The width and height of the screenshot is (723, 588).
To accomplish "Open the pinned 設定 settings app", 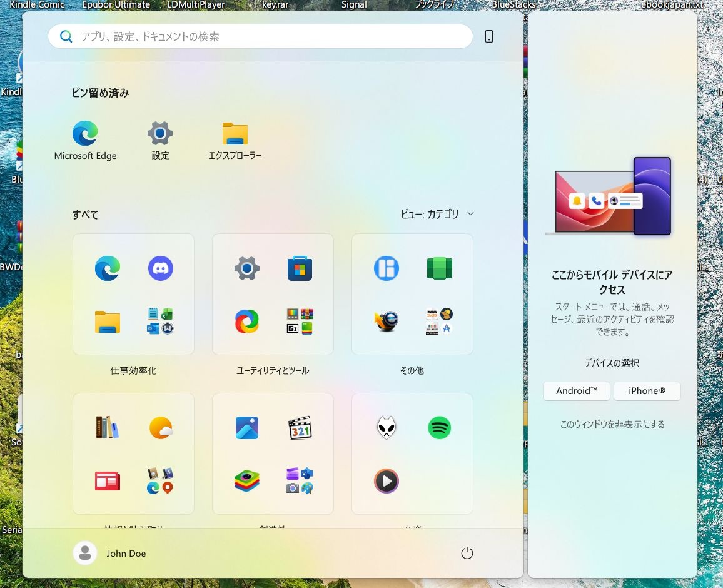I will click(160, 141).
